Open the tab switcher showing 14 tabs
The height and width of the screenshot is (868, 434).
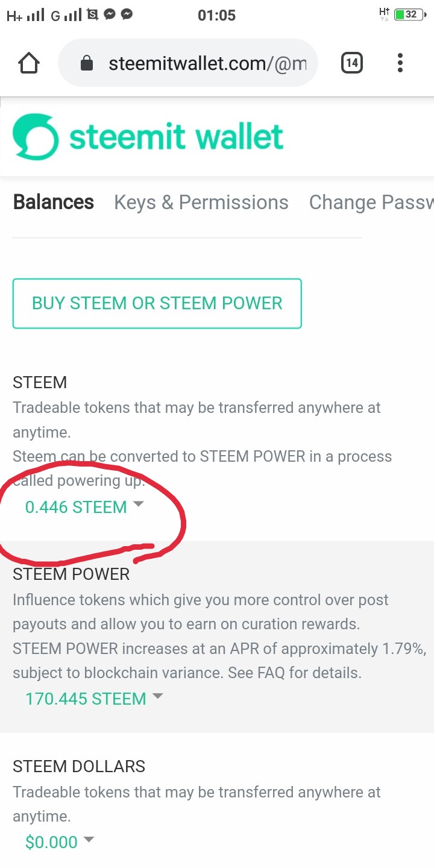click(352, 63)
